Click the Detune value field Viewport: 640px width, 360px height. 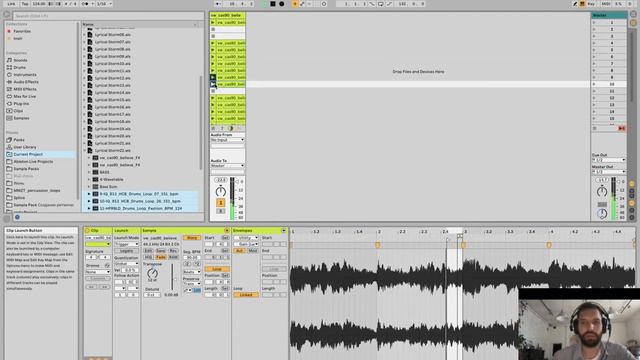(151, 295)
